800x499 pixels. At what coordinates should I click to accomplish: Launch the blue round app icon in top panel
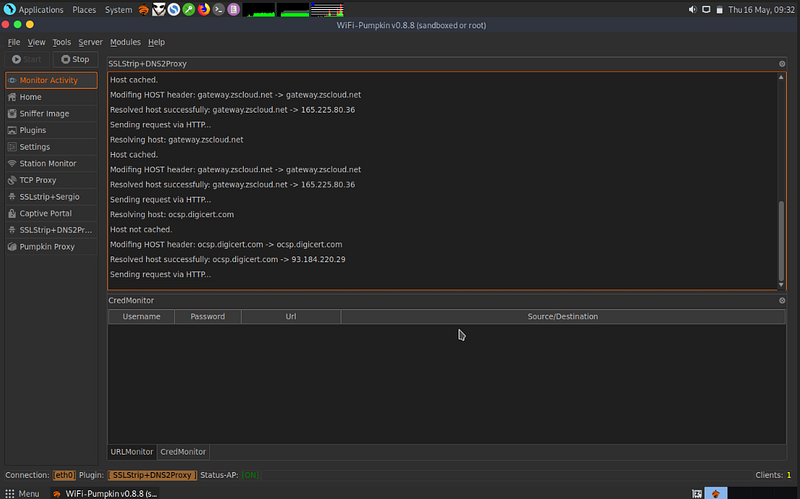click(x=173, y=10)
